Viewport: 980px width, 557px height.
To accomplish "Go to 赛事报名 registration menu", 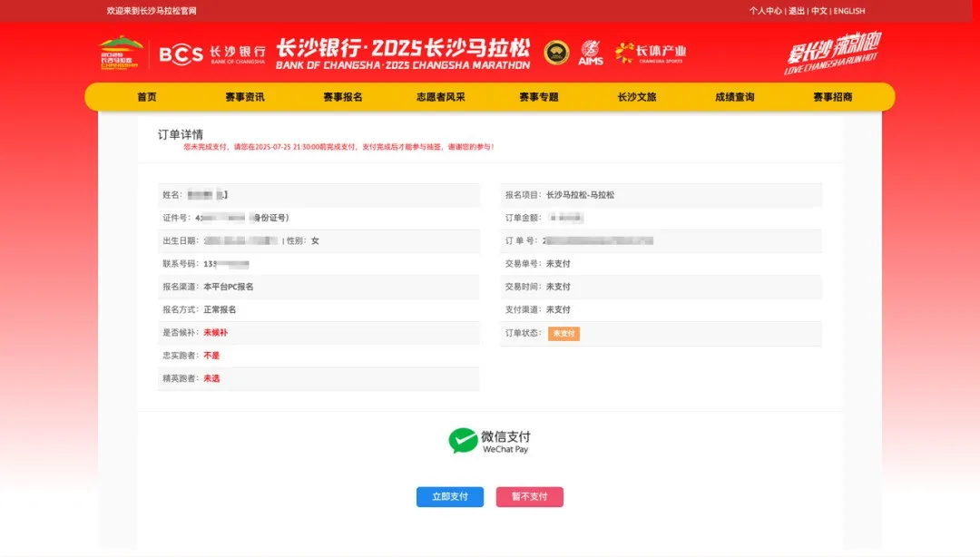I will pos(342,97).
